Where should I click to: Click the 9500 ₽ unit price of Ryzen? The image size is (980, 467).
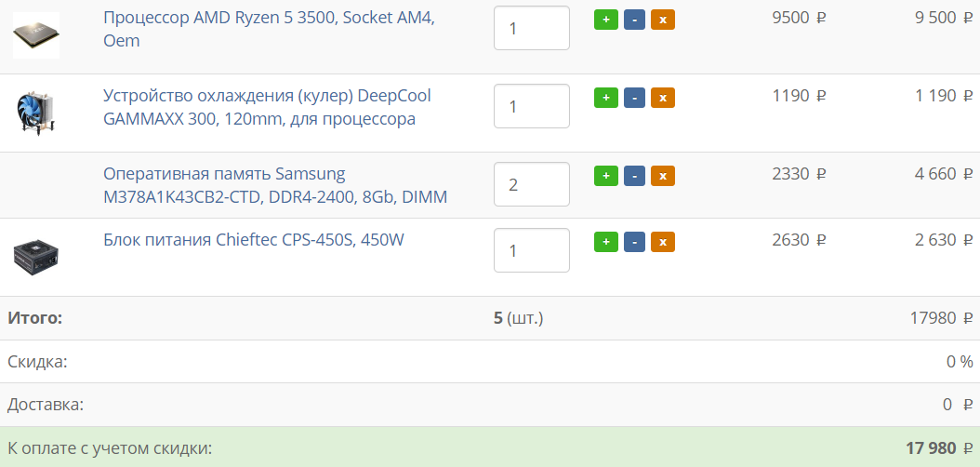[800, 18]
